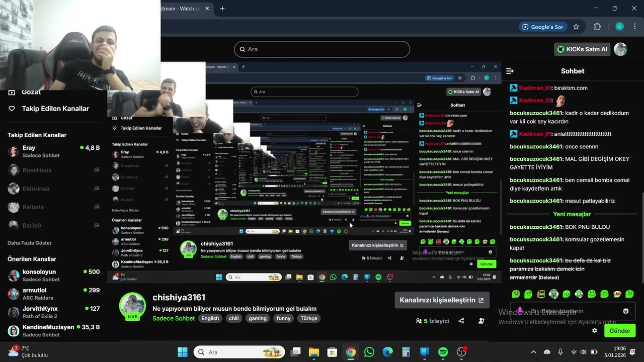
Task: Click the user icon beside share
Action: pos(481,321)
